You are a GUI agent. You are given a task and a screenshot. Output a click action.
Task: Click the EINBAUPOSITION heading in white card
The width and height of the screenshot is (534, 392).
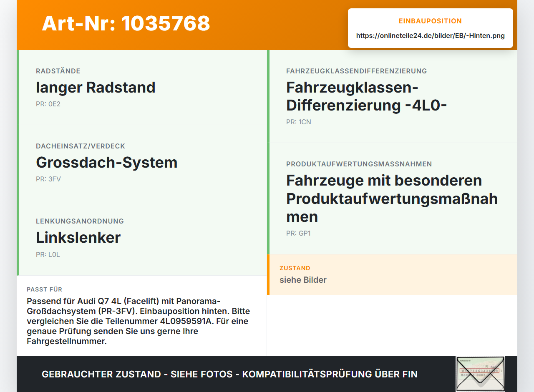point(431,21)
